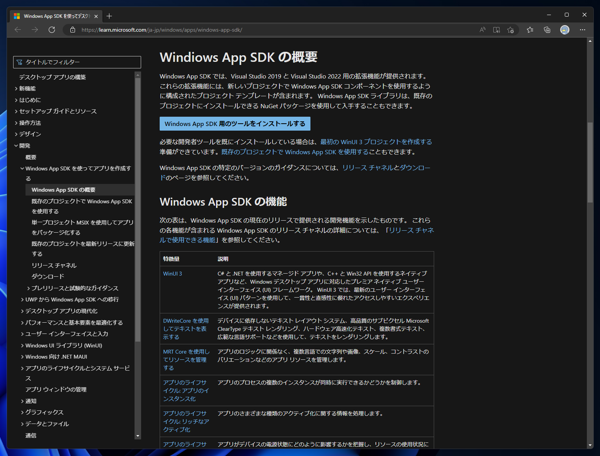Reload the page with the refresh icon
Image resolution: width=600 pixels, height=456 pixels.
click(x=52, y=30)
